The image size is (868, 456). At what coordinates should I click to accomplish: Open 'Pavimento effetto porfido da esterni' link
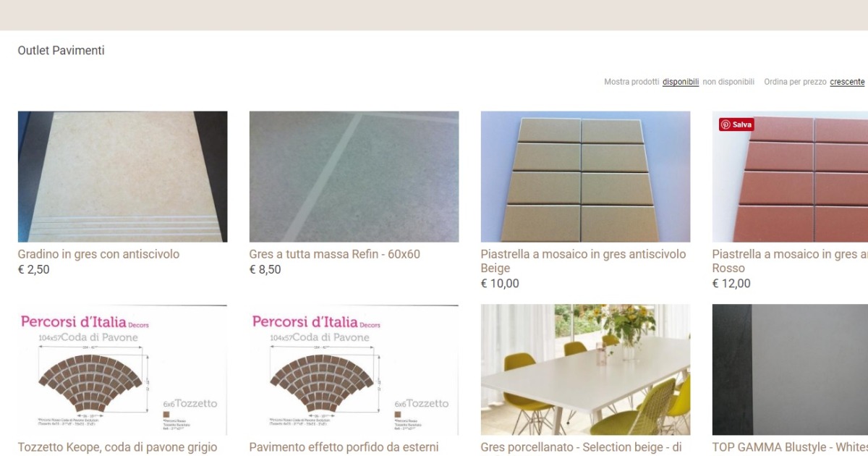click(344, 447)
